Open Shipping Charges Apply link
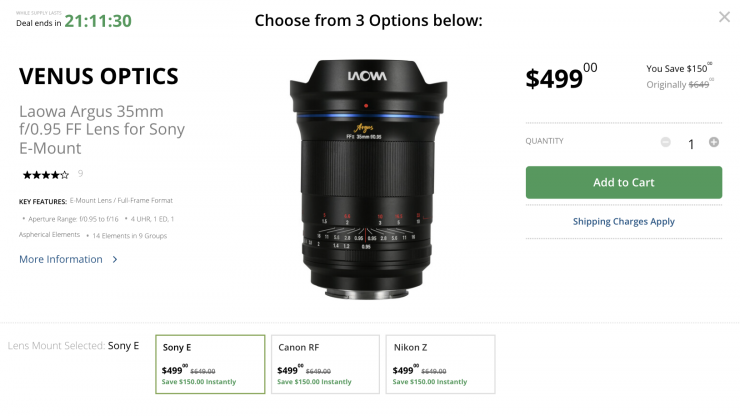Viewport: 740px width, 416px height. pyautogui.click(x=623, y=221)
